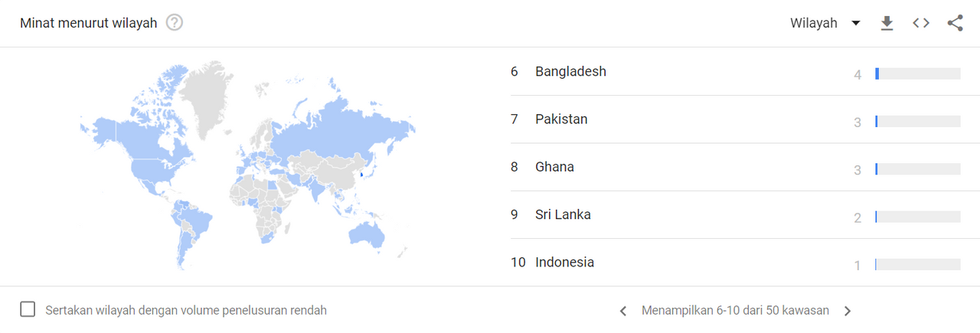
Task: Download region data as CSV
Action: point(887,23)
